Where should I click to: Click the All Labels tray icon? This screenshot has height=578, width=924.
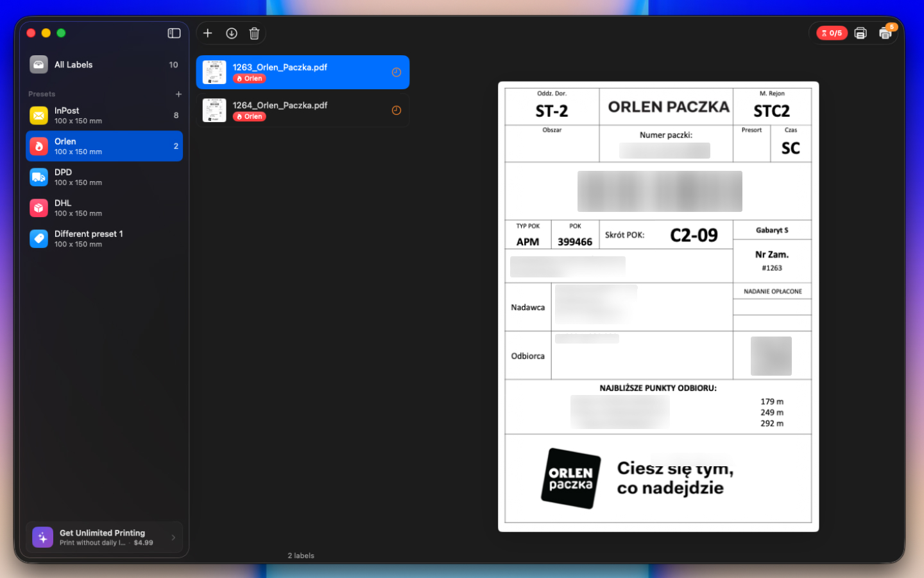[39, 65]
